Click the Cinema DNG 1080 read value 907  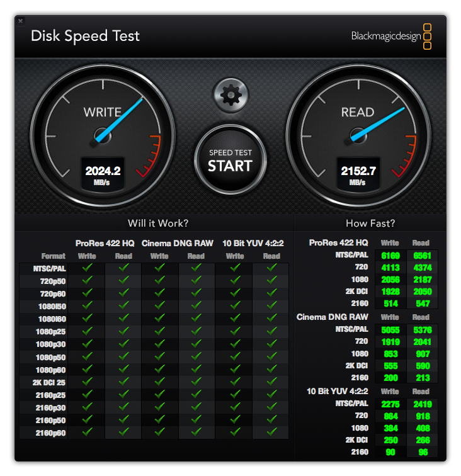pyautogui.click(x=423, y=354)
